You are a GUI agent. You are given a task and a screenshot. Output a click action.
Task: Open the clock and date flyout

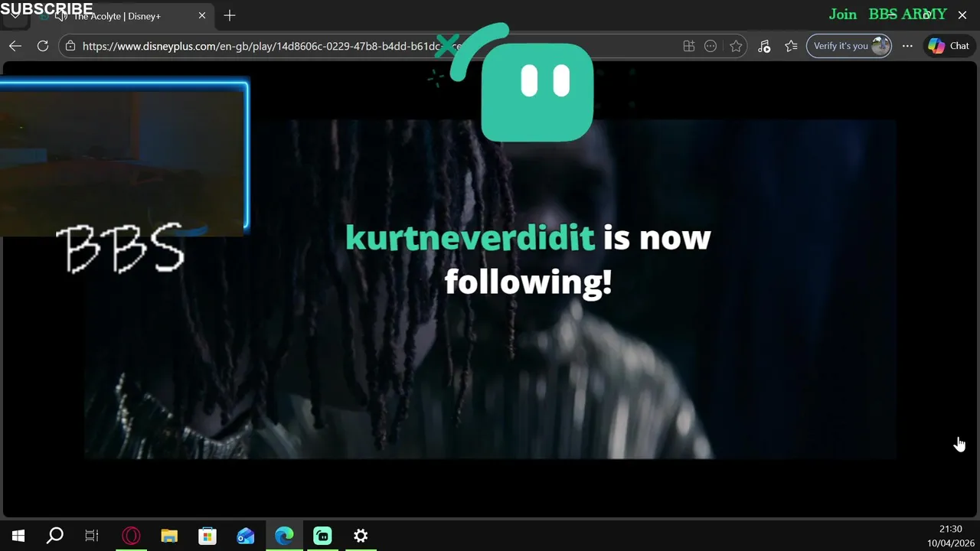[950, 536]
